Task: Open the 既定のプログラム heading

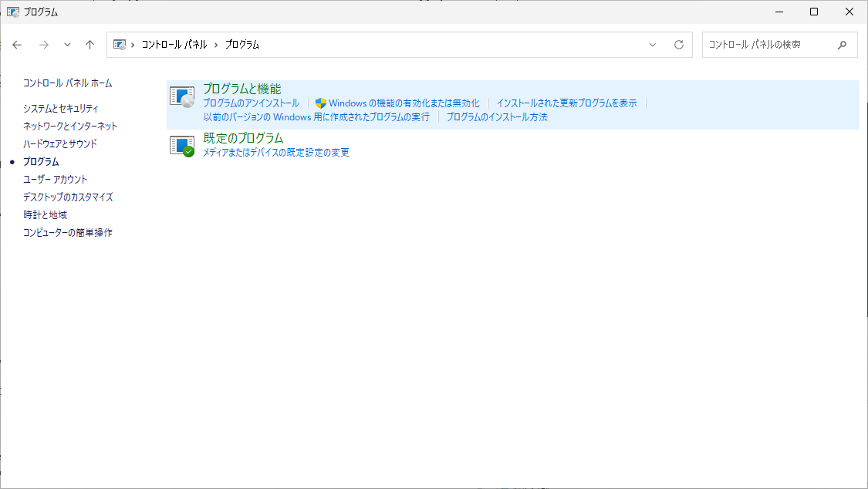Action: tap(243, 138)
